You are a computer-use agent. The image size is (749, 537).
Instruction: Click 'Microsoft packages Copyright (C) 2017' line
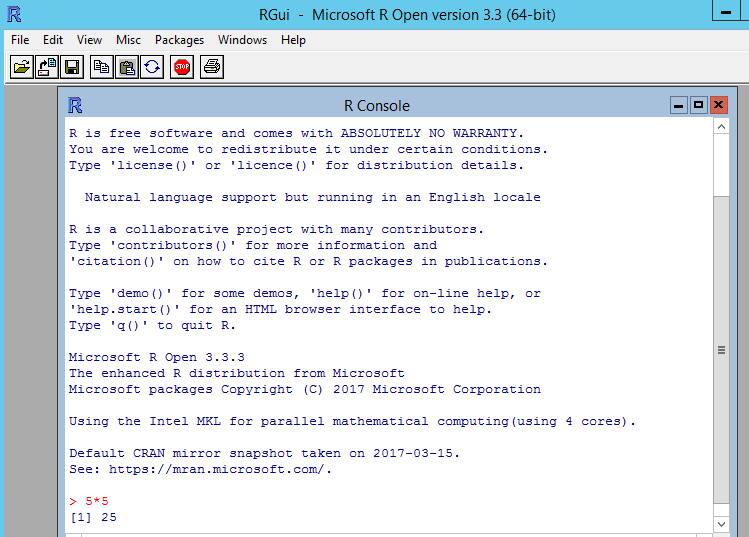click(x=305, y=389)
